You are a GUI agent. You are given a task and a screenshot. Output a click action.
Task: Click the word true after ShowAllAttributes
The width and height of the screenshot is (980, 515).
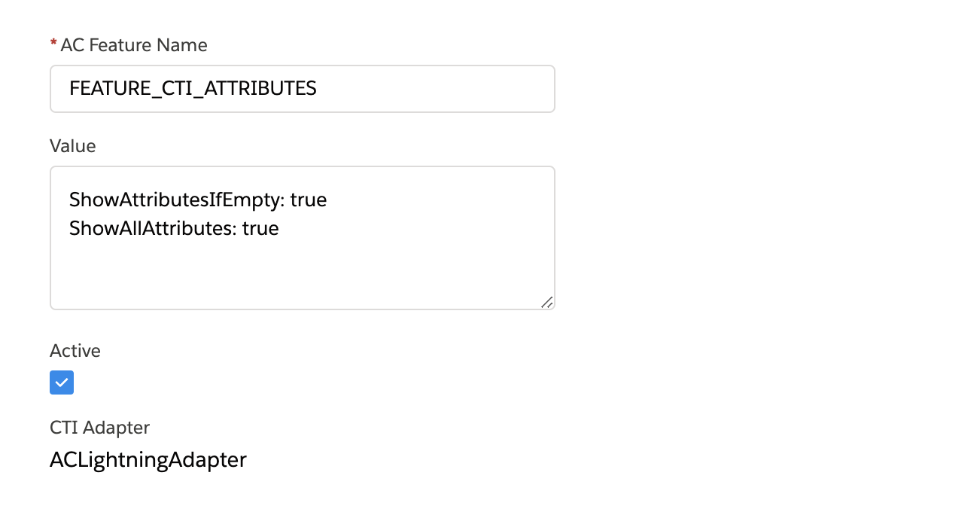(260, 228)
